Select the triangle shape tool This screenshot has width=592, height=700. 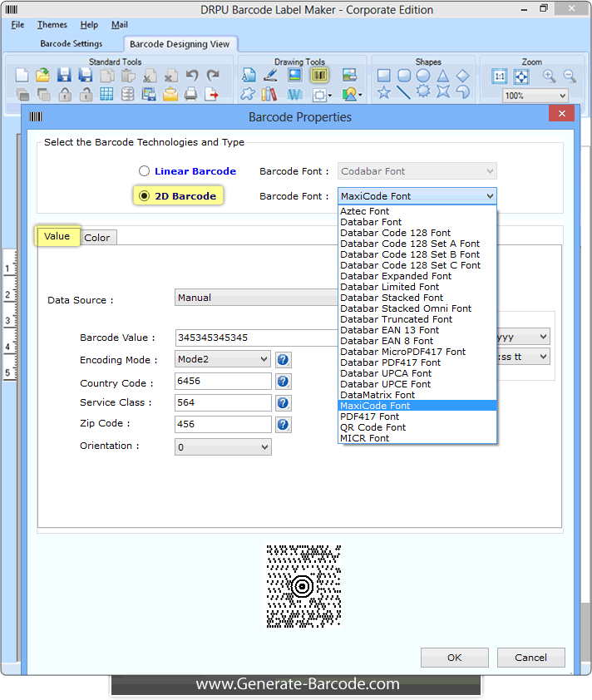[x=443, y=76]
